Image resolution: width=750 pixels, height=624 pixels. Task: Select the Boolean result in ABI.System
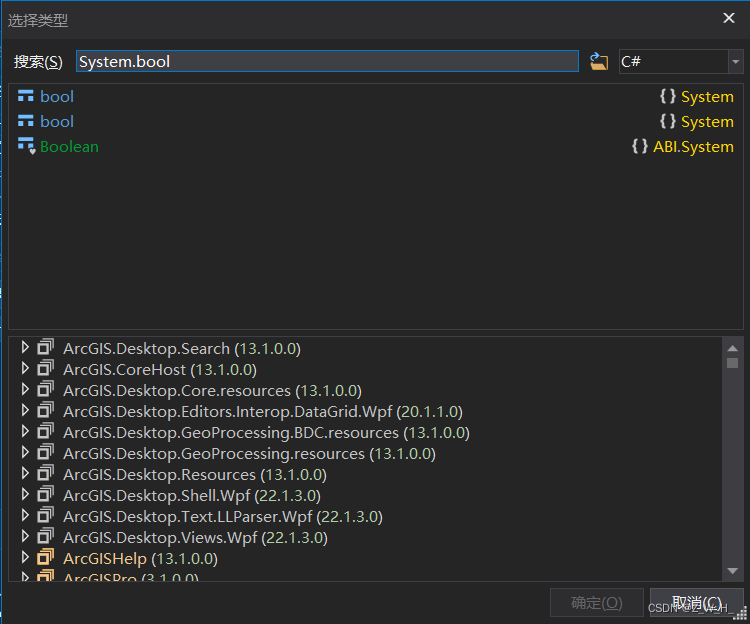tap(375, 146)
